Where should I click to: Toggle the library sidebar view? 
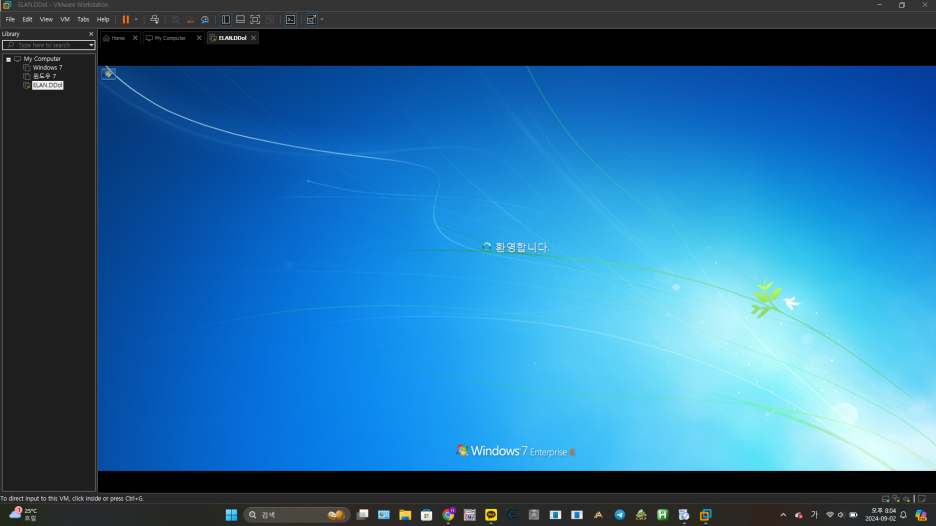(226, 20)
